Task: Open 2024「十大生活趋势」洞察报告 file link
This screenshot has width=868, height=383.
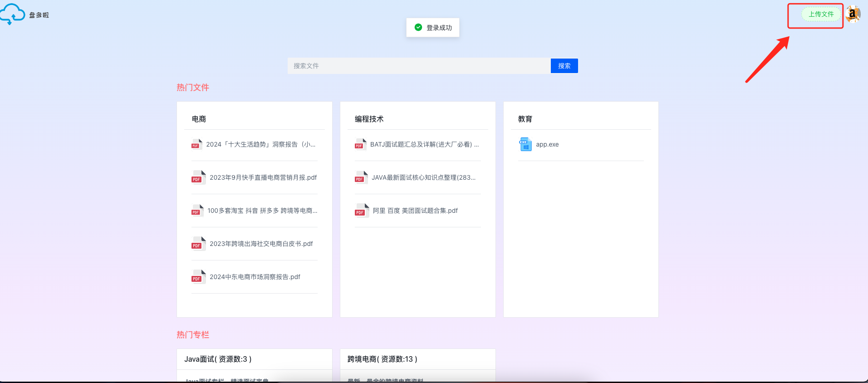Action: click(x=261, y=144)
